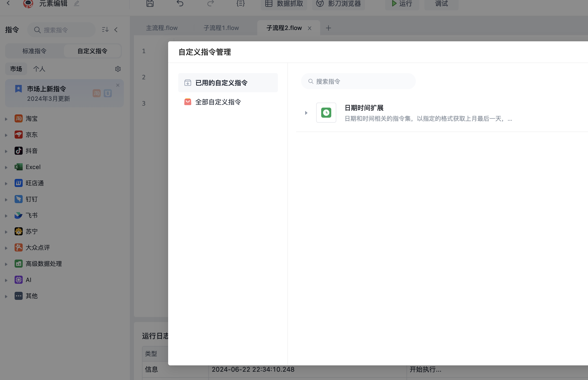
Task: Click the sort commands icon
Action: click(105, 30)
